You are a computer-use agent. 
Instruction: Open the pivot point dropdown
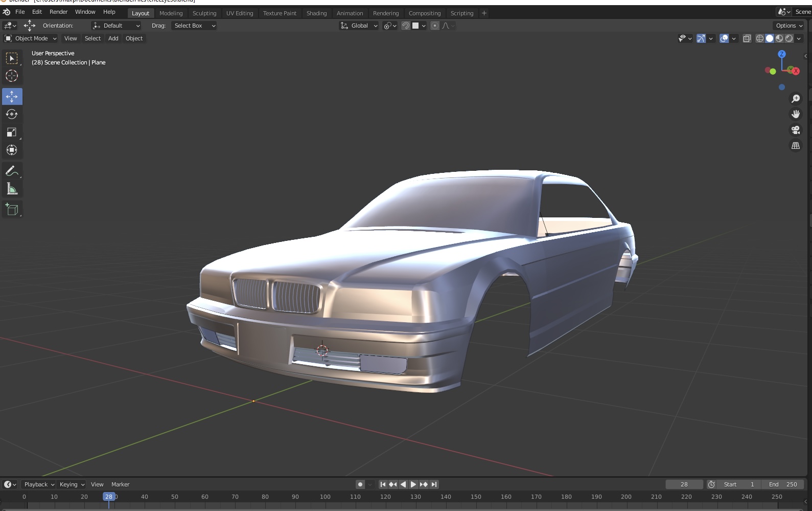click(x=390, y=26)
